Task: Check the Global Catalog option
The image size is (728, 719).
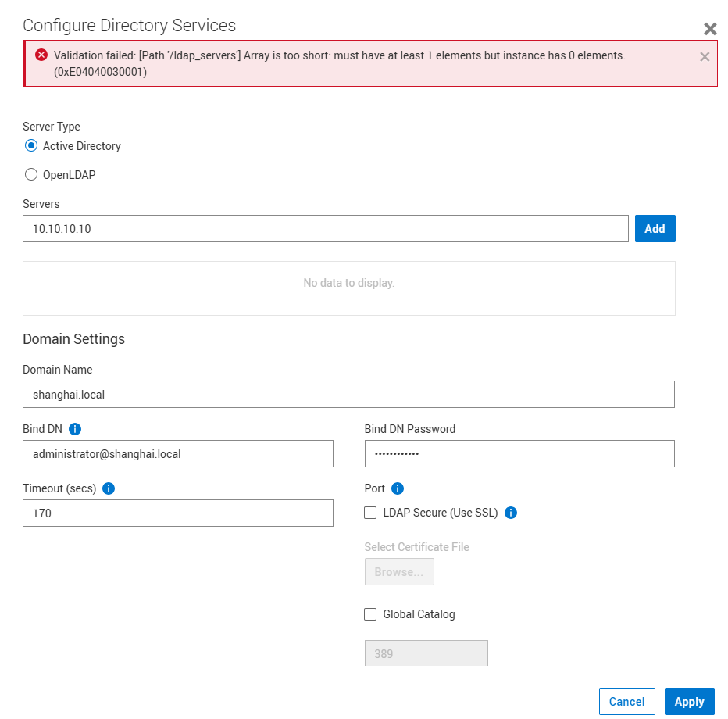Action: [x=370, y=614]
